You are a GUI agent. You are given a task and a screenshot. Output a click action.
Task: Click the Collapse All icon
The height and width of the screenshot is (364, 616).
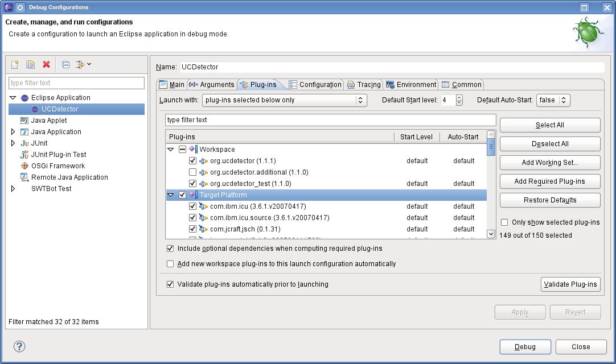[66, 64]
